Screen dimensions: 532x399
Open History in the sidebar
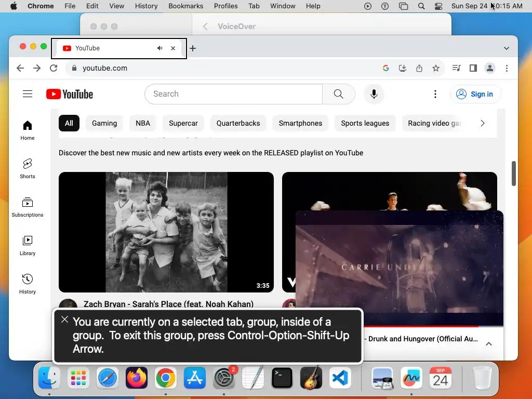[x=28, y=284]
